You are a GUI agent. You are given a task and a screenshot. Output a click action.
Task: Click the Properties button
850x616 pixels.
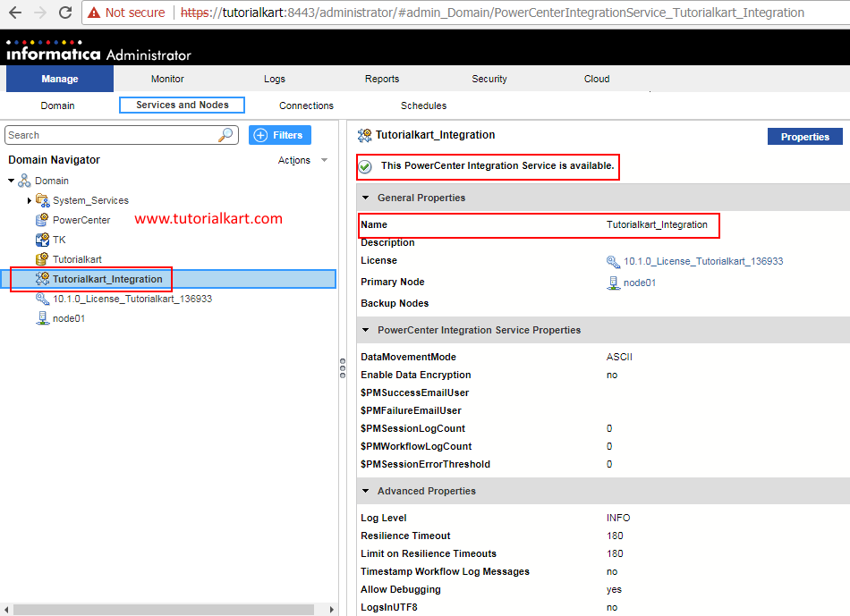[x=805, y=137]
